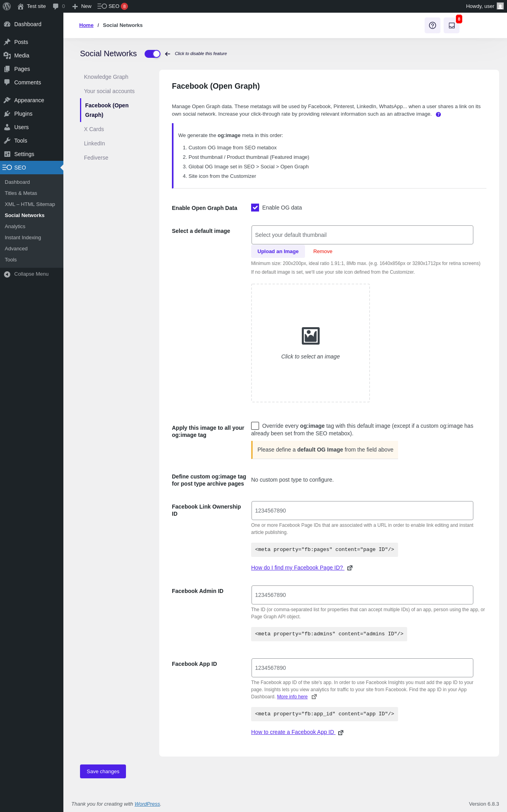The height and width of the screenshot is (812, 507).
Task: Click external link icon beside More info here
Action: (x=314, y=697)
